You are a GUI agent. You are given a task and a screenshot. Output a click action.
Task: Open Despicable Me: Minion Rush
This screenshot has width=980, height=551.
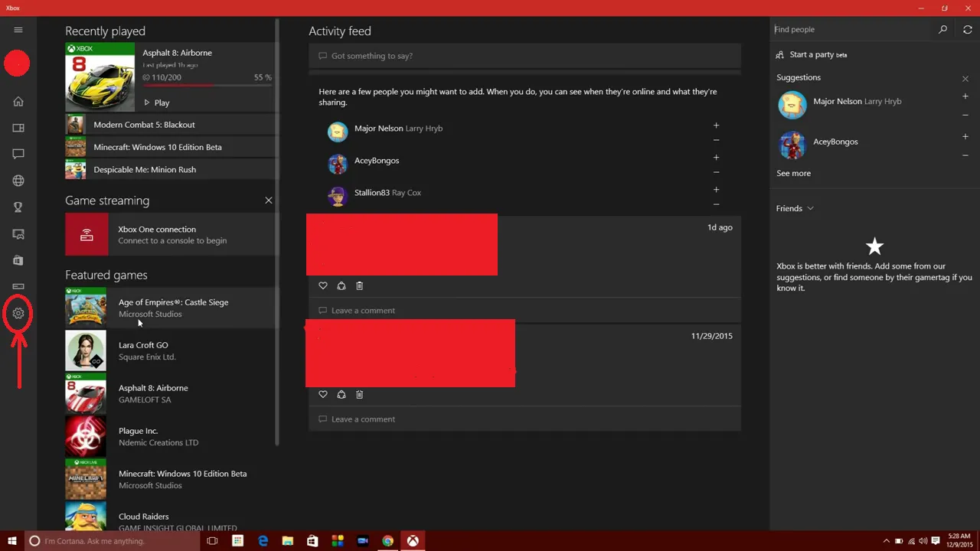[x=171, y=169]
